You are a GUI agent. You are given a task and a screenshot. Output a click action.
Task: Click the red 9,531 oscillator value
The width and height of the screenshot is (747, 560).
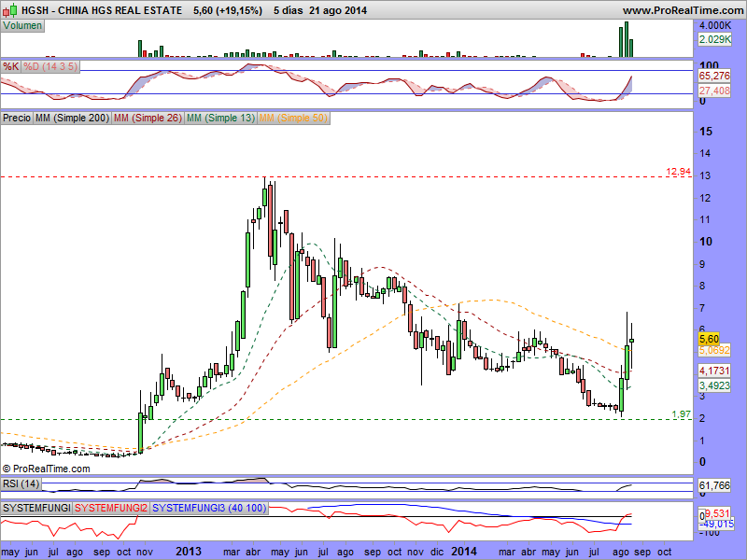717,513
